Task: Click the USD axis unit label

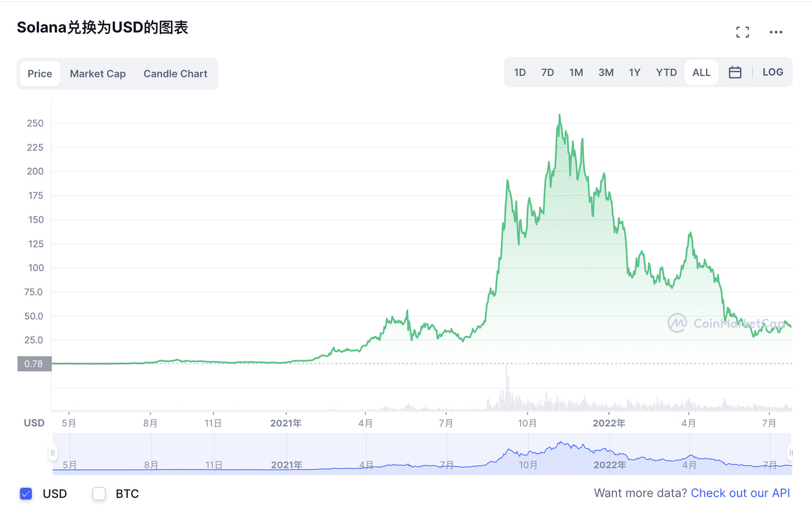Action: 34,423
